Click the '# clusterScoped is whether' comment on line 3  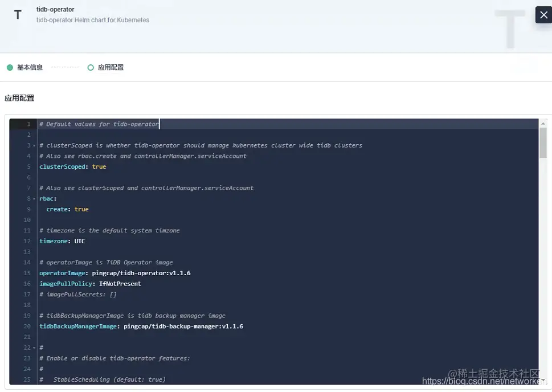point(201,145)
